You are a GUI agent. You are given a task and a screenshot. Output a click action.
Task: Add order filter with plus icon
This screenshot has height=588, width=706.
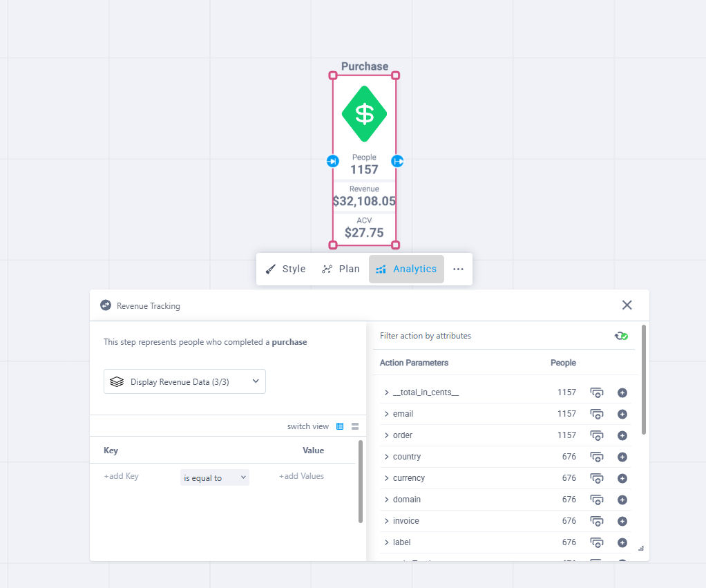(622, 435)
